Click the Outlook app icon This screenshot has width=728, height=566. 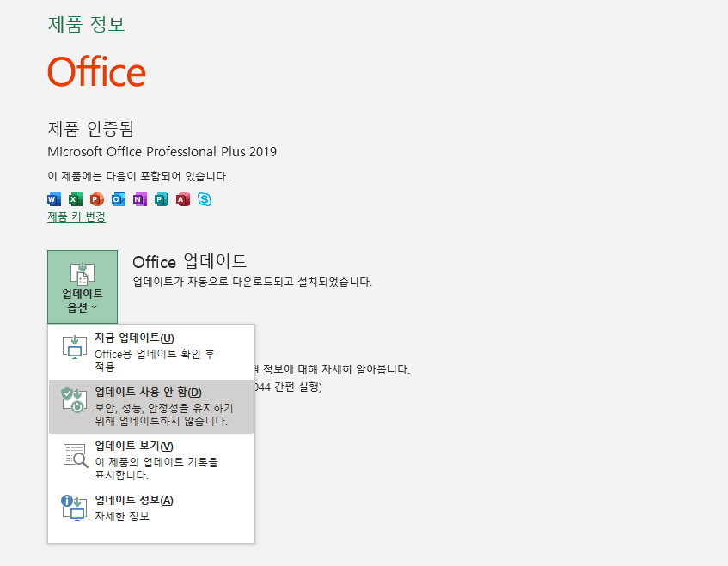point(119,199)
